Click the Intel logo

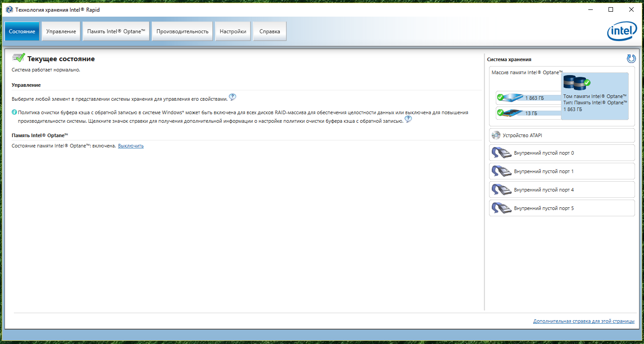622,32
